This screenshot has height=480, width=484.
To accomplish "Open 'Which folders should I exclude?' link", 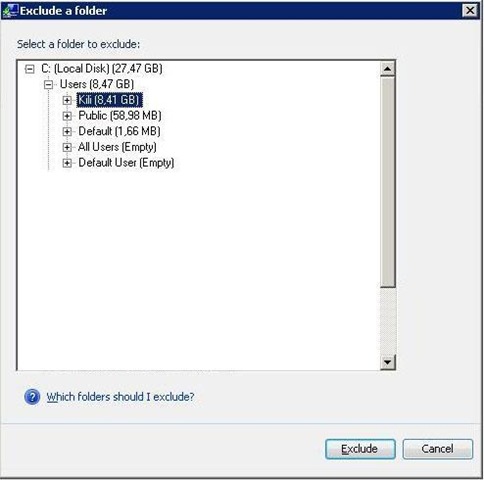I will [x=120, y=397].
